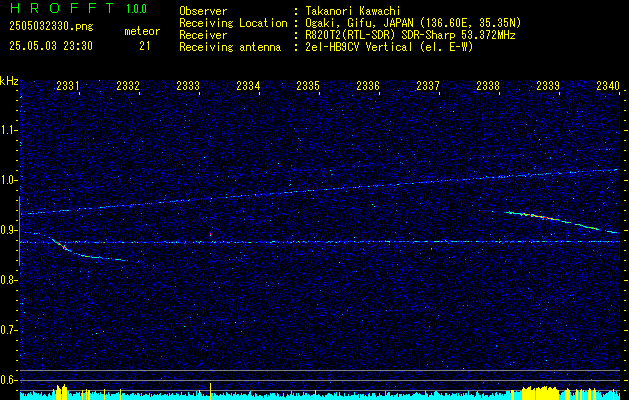Click the 2332 time marker
The image size is (629, 400).
click(128, 85)
